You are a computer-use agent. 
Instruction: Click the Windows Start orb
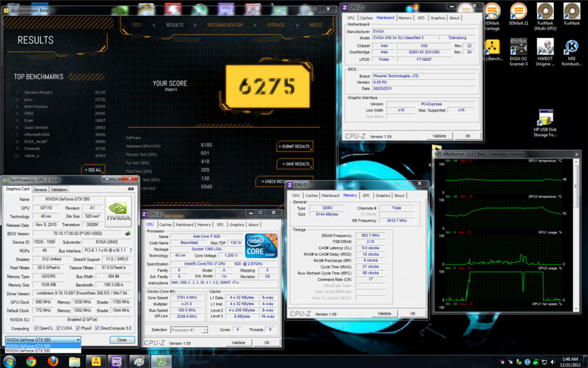point(9,361)
